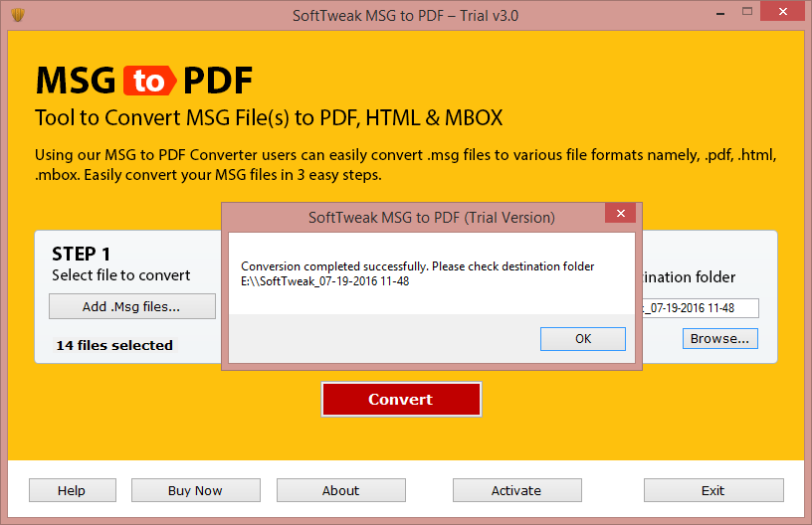812x525 pixels.
Task: Click the destination folder path field
Action: tap(701, 308)
